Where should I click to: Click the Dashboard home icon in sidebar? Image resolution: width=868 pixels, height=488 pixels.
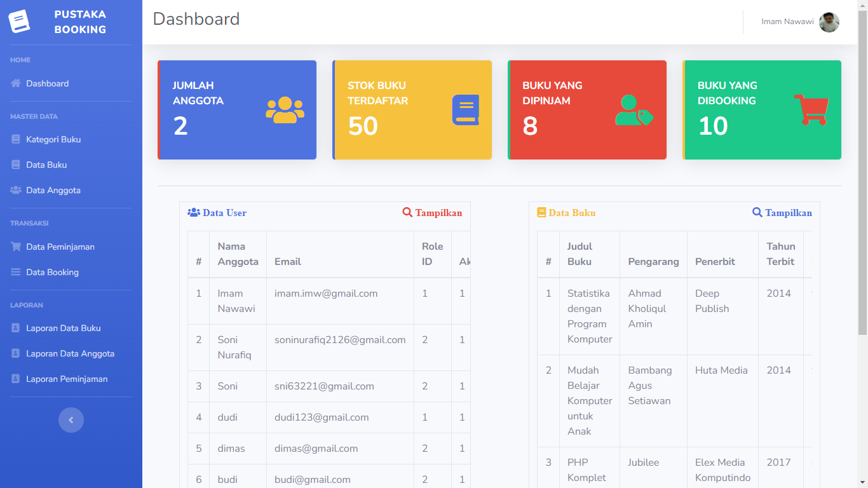click(x=16, y=83)
